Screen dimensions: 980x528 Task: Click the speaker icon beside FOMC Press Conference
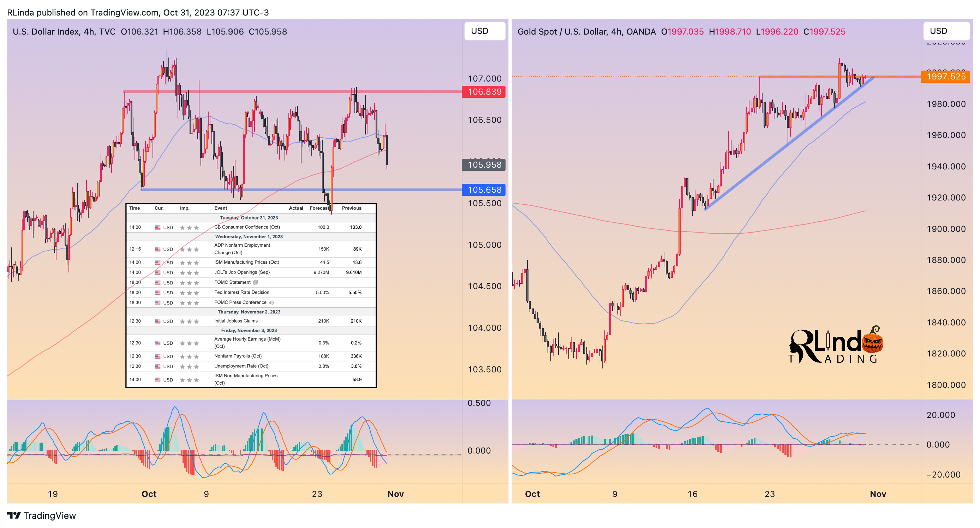(x=271, y=303)
